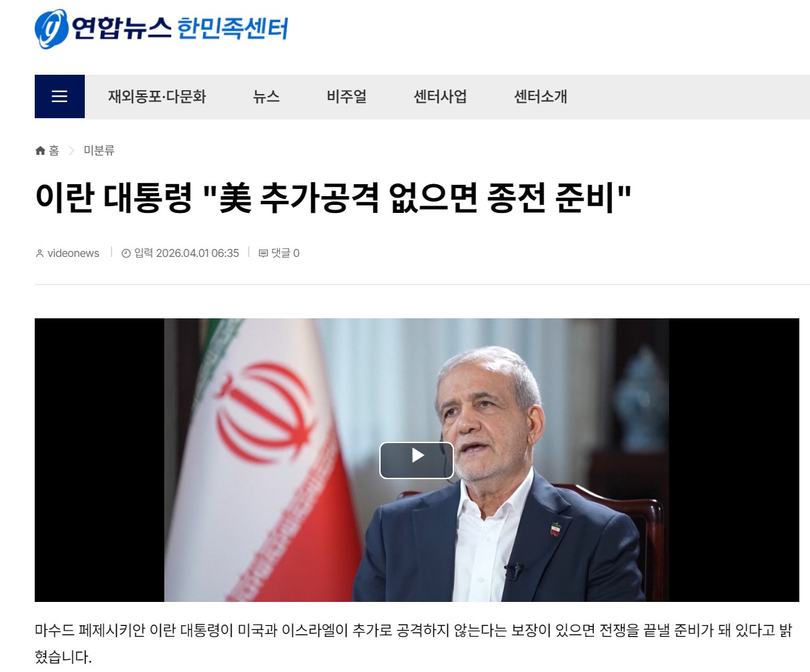Click the 홈 breadcrumb text
810x672 pixels.
pyautogui.click(x=54, y=151)
